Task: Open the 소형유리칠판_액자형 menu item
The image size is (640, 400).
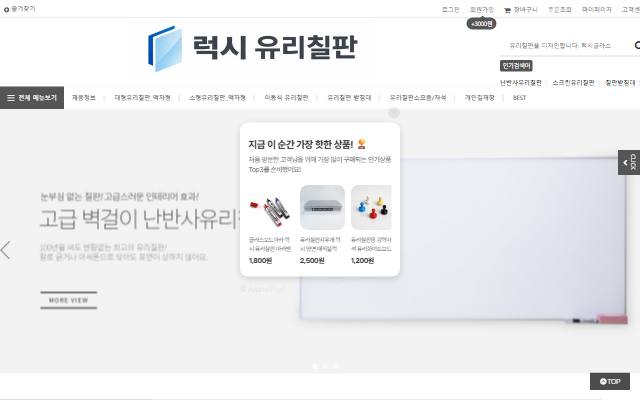Action: click(x=218, y=98)
